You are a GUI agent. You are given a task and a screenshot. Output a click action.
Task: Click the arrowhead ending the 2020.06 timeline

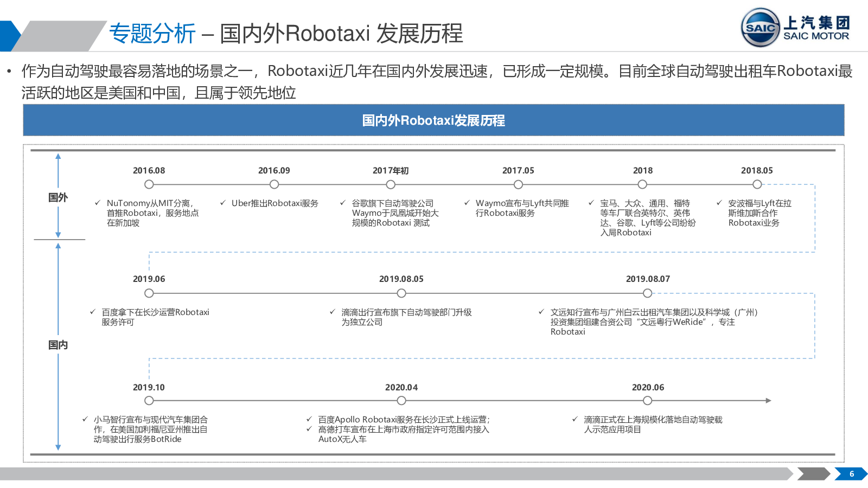768,401
